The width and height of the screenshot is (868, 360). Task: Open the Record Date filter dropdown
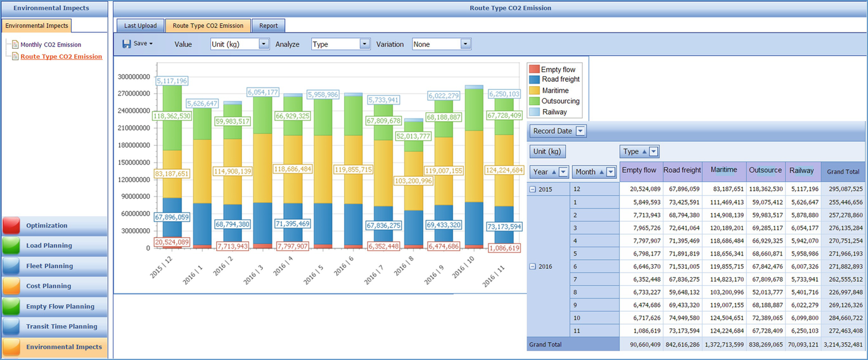580,131
